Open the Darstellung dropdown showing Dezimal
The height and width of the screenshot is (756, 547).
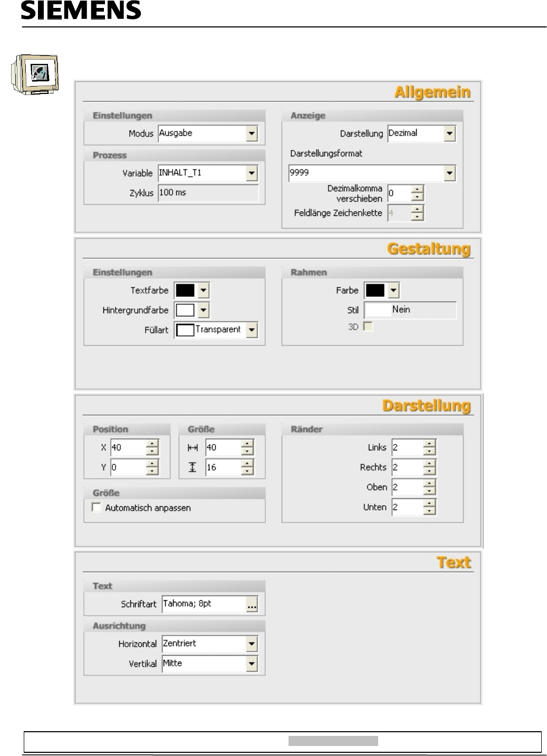449,134
